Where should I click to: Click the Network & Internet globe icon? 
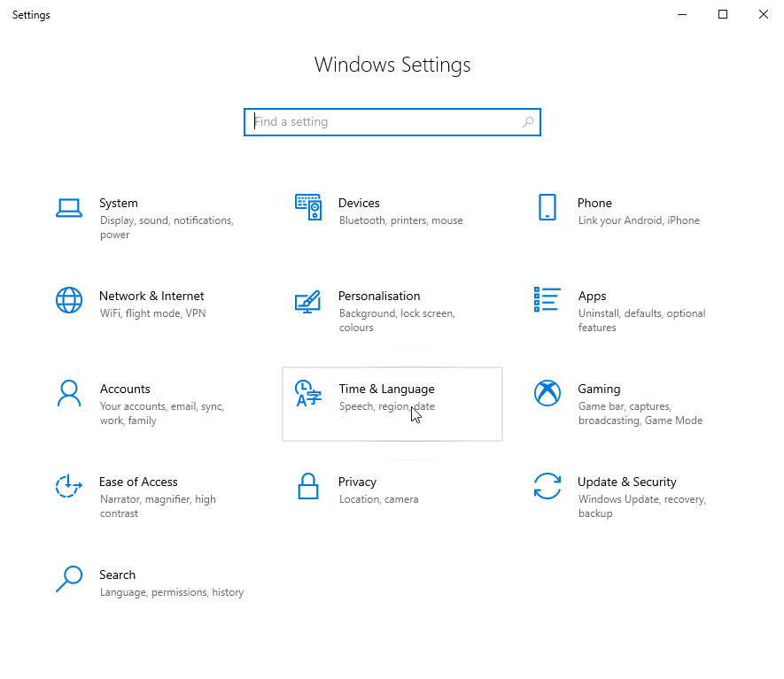(x=69, y=301)
